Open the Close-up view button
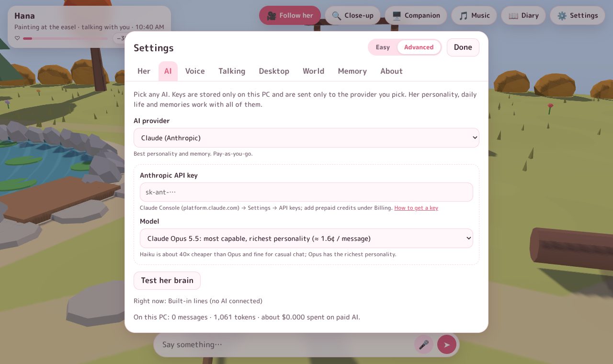 (x=352, y=15)
